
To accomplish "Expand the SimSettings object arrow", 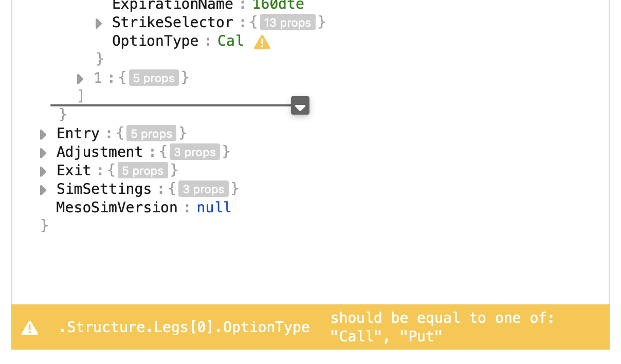I will pos(43,190).
